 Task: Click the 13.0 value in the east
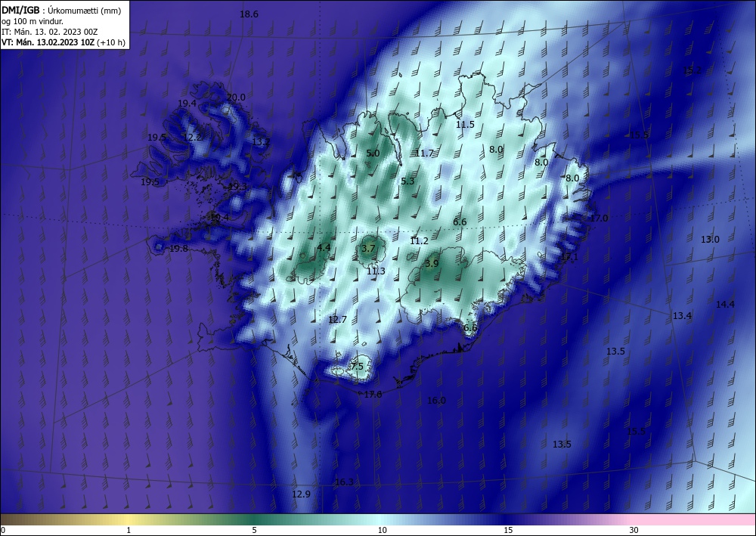(710, 240)
